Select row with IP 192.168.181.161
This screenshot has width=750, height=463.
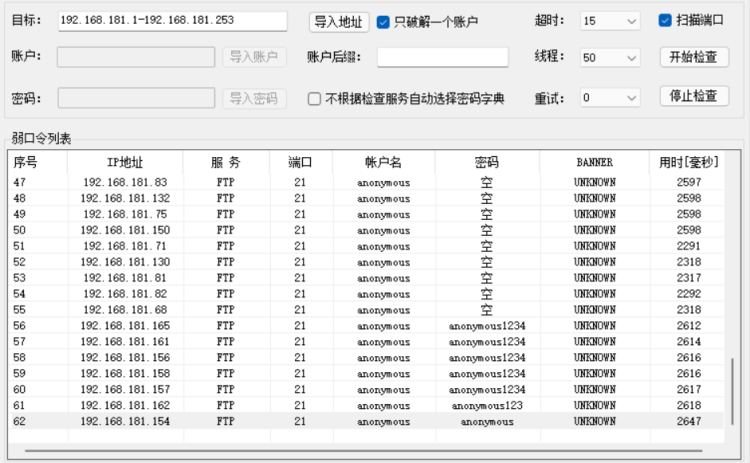[x=366, y=342]
